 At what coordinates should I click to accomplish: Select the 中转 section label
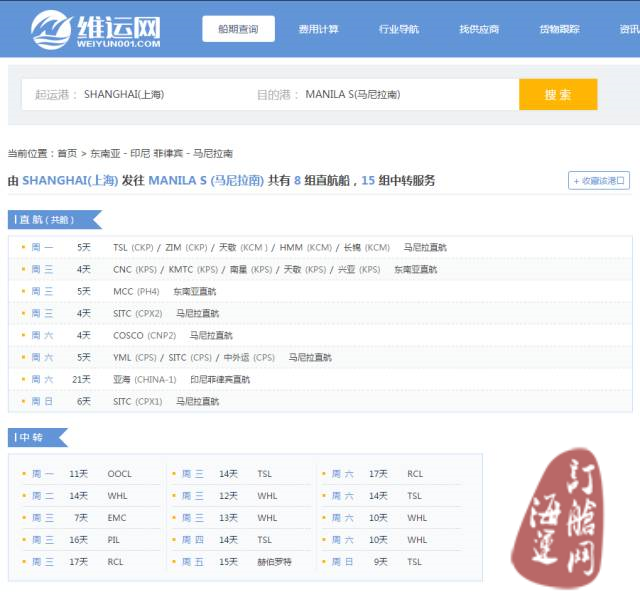click(x=38, y=437)
